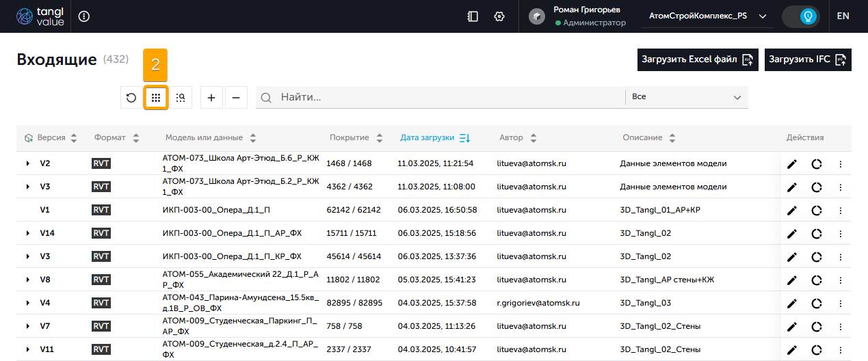Click the refresh list icon in toolbar
The height and width of the screenshot is (361, 868).
pyautogui.click(x=131, y=98)
